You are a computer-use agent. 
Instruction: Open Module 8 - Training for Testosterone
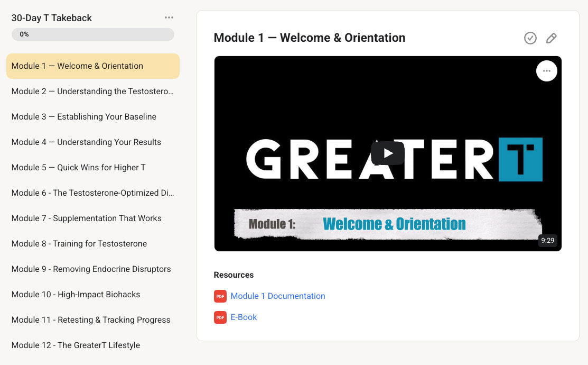pos(79,244)
